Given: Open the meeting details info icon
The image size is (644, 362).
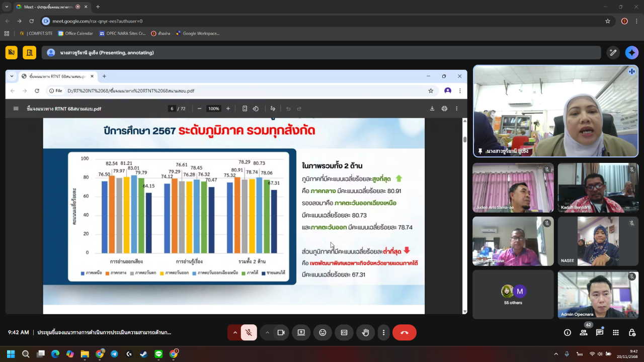Looking at the screenshot, I should point(568,332).
